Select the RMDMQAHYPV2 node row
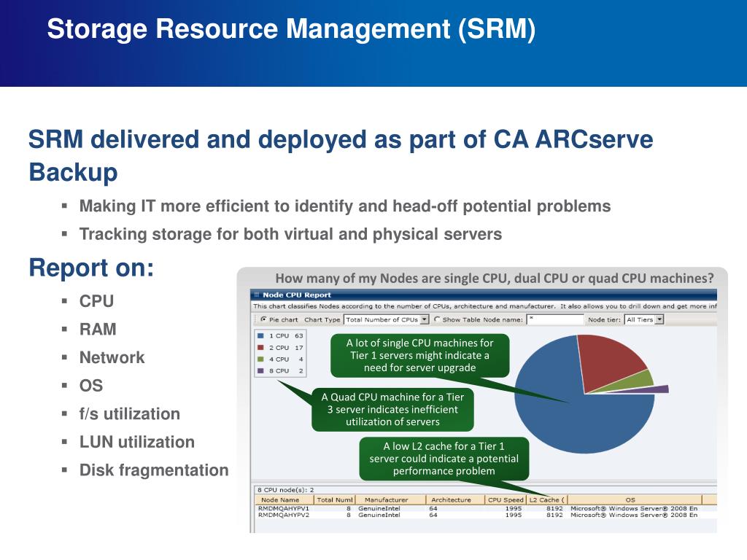747x560 pixels. [x=485, y=515]
